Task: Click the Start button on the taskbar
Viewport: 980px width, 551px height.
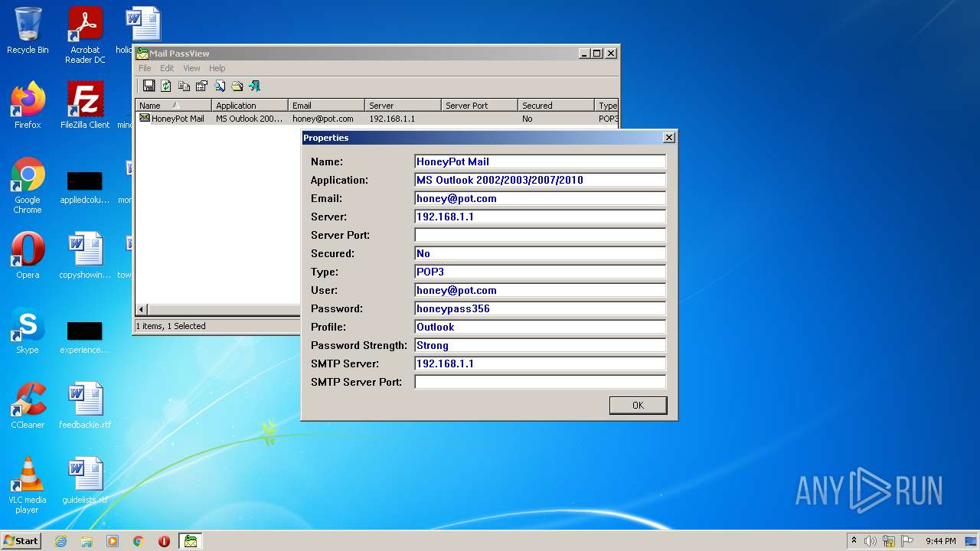Action: 21,540
